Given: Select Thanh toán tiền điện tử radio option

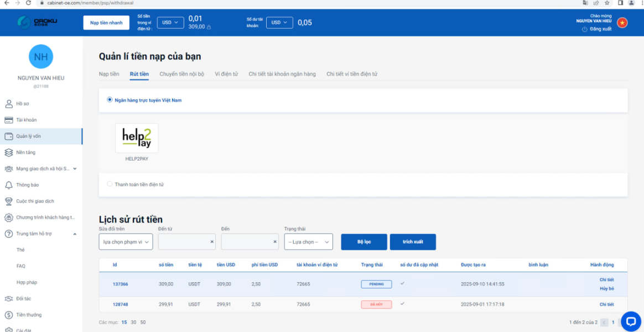Looking at the screenshot, I should coord(110,184).
